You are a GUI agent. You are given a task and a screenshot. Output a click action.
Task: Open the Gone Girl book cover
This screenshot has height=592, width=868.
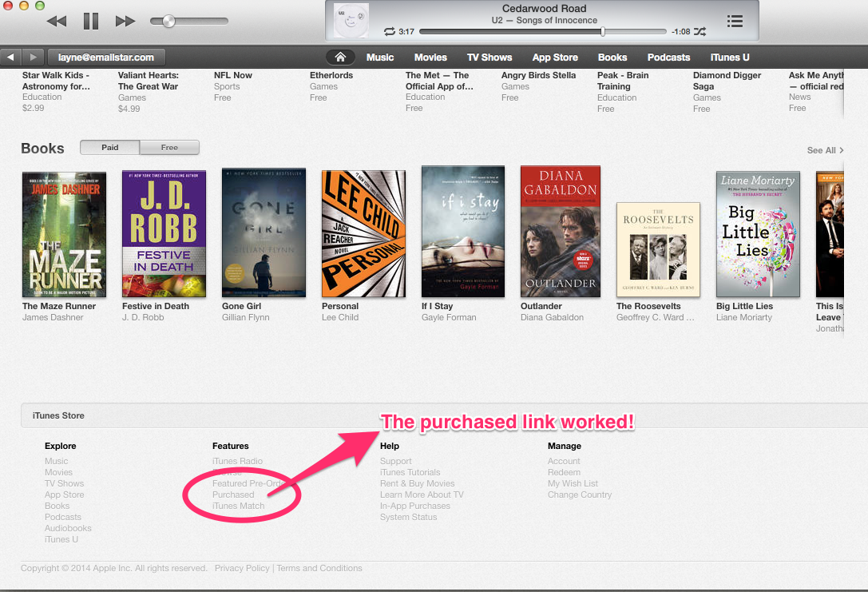264,232
